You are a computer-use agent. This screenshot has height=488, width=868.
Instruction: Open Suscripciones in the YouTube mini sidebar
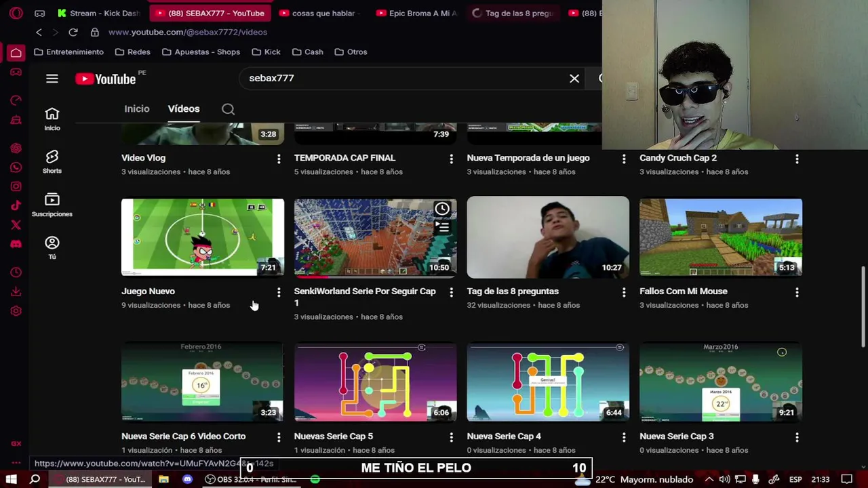click(52, 205)
